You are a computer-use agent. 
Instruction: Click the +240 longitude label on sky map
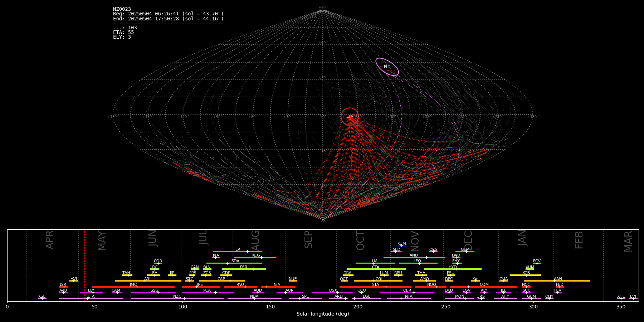[x=462, y=117]
